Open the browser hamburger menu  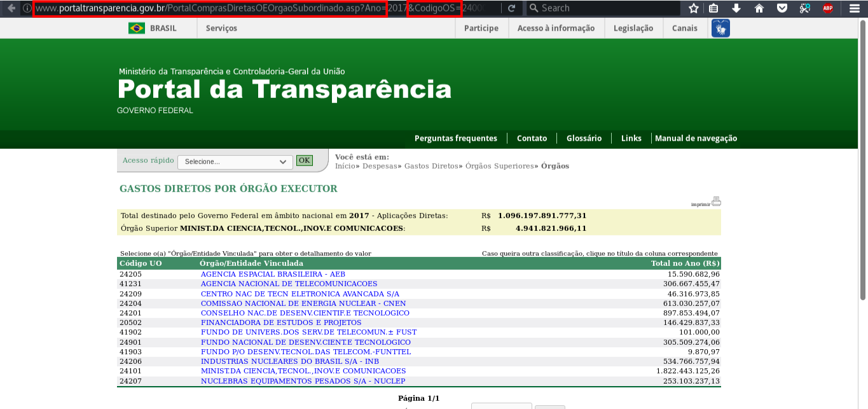[x=854, y=8]
